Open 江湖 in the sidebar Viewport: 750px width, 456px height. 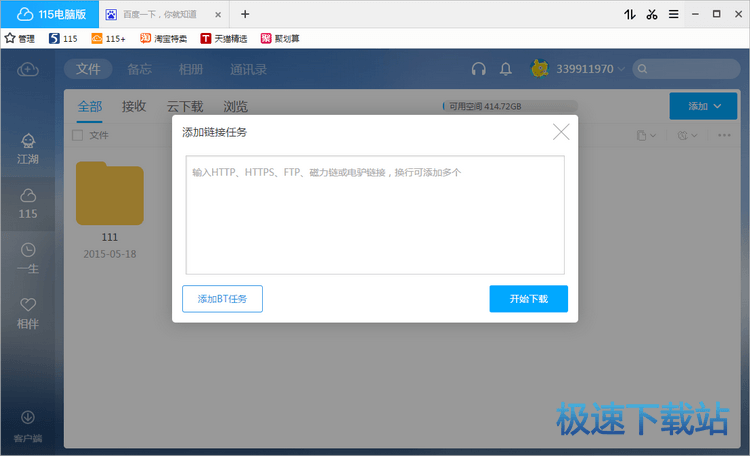pos(28,149)
